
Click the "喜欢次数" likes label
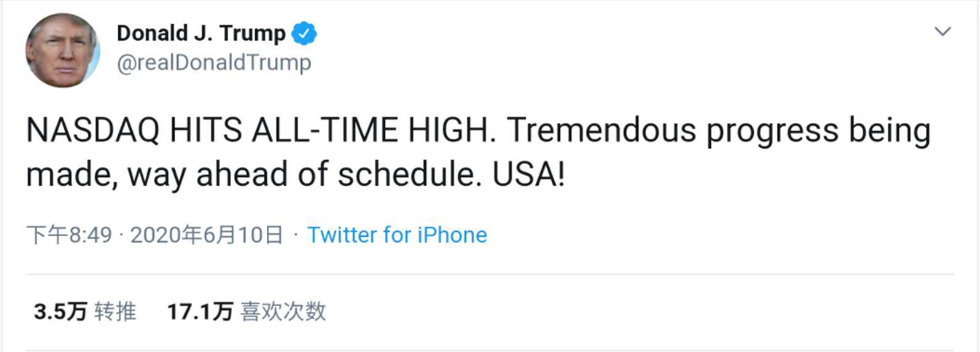283,312
